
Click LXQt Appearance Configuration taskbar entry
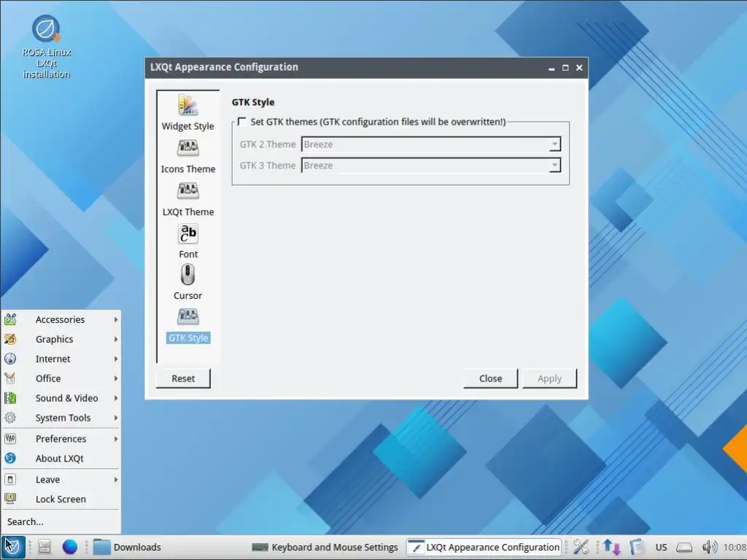[484, 547]
